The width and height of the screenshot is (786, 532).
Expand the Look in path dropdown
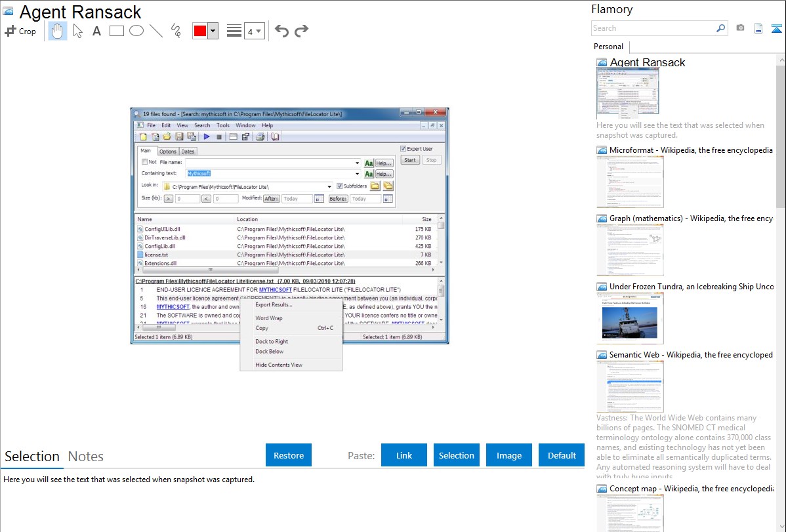(329, 186)
